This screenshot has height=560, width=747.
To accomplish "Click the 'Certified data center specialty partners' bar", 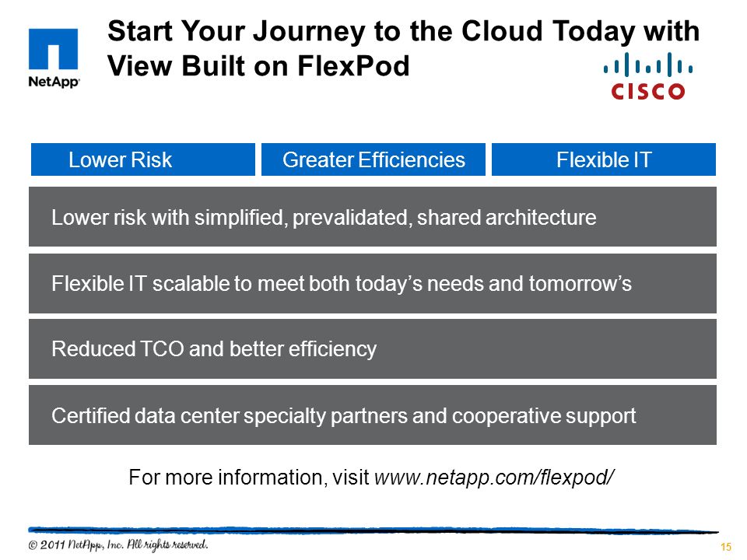I will [x=373, y=415].
